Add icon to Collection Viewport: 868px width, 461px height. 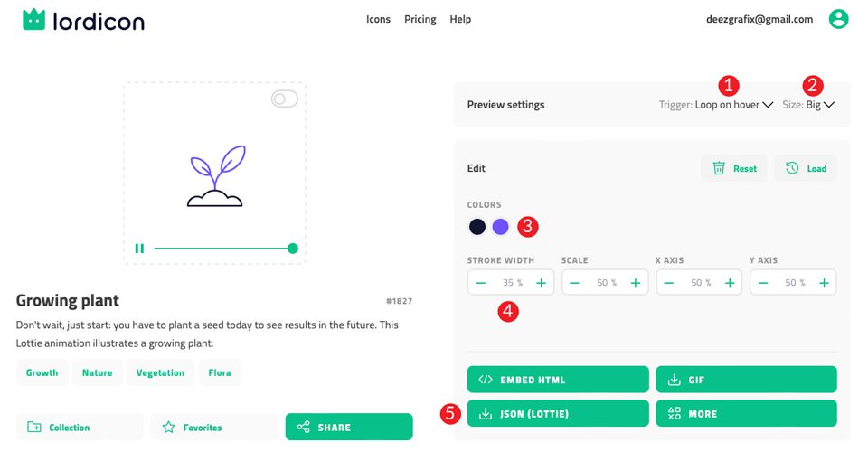click(x=80, y=427)
